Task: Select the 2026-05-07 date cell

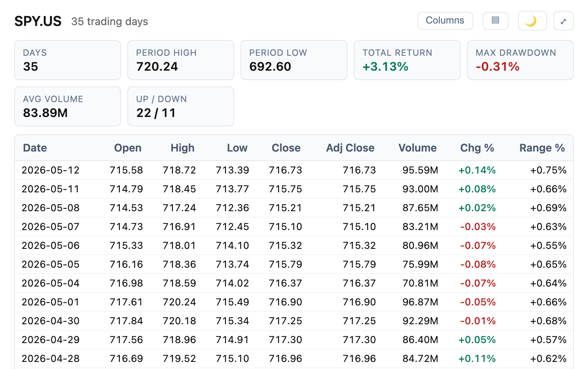Action: [x=50, y=227]
